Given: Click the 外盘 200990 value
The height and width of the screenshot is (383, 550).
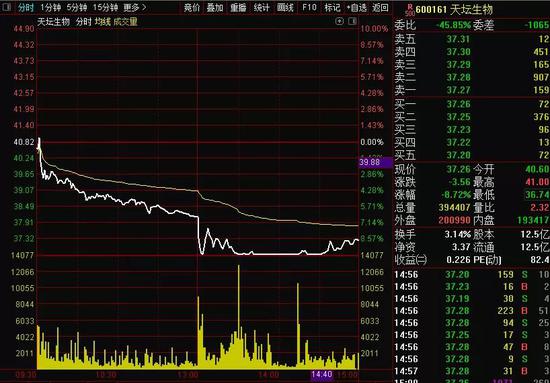Looking at the screenshot, I should [x=455, y=220].
